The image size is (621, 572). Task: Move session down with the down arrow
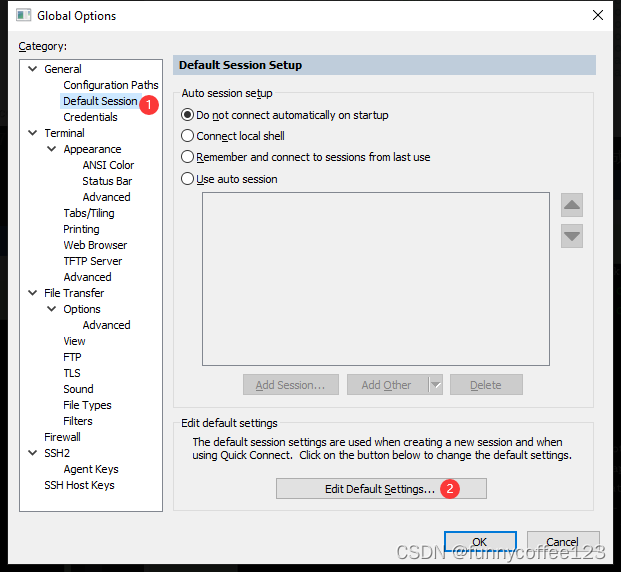pos(571,236)
